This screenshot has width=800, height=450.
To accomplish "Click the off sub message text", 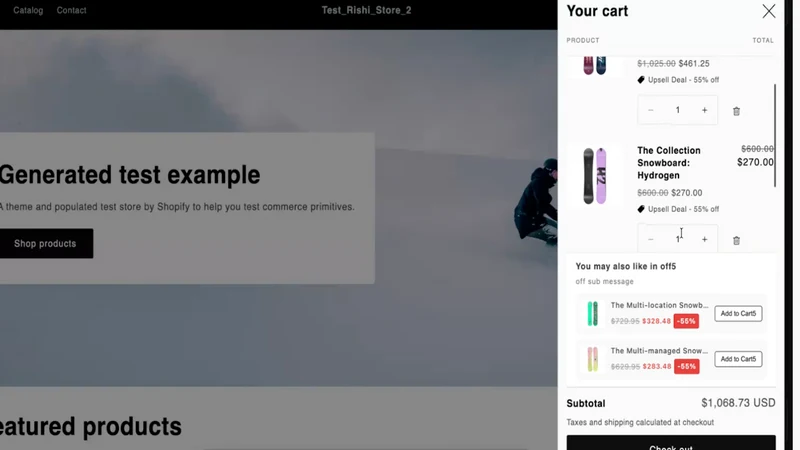I will [605, 281].
